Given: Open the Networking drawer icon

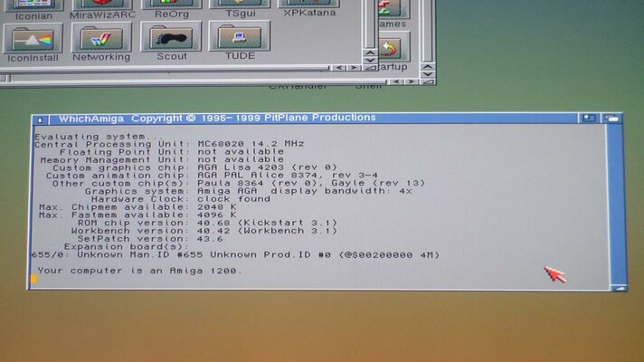Looking at the screenshot, I should click(101, 39).
